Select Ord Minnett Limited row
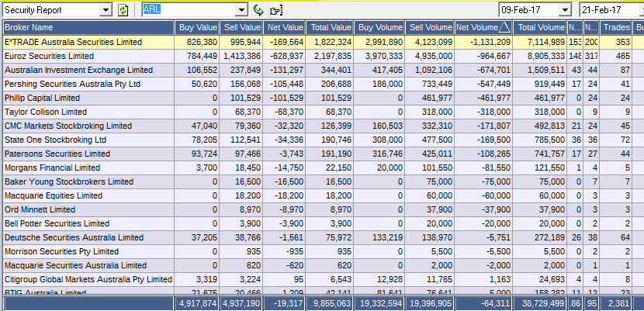This screenshot has height=311, width=644. [x=322, y=209]
